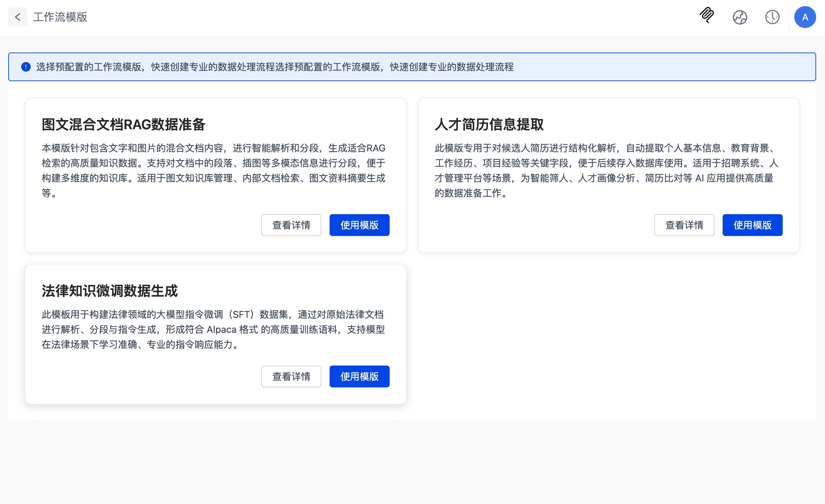Click the info icon in the blue banner
The image size is (825, 504).
[26, 67]
